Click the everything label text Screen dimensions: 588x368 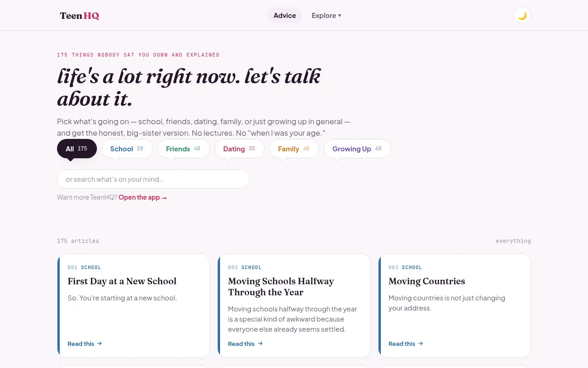coord(513,241)
